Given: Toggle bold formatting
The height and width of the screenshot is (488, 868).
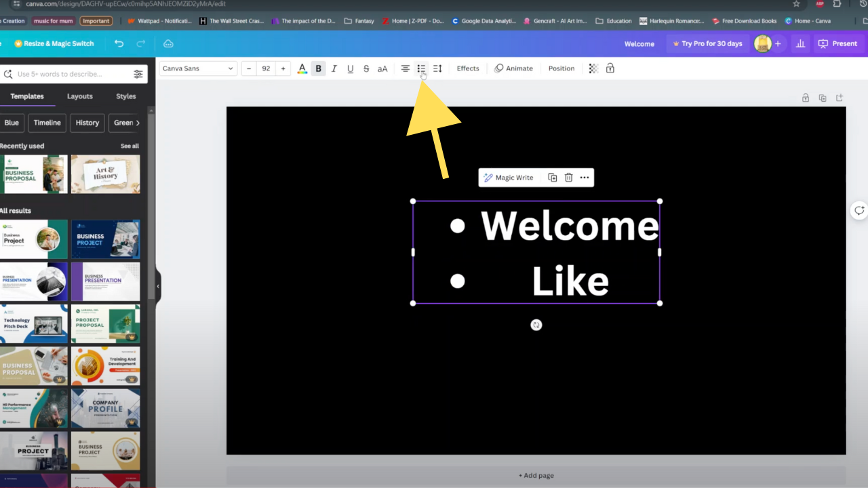Looking at the screenshot, I should click(x=318, y=68).
